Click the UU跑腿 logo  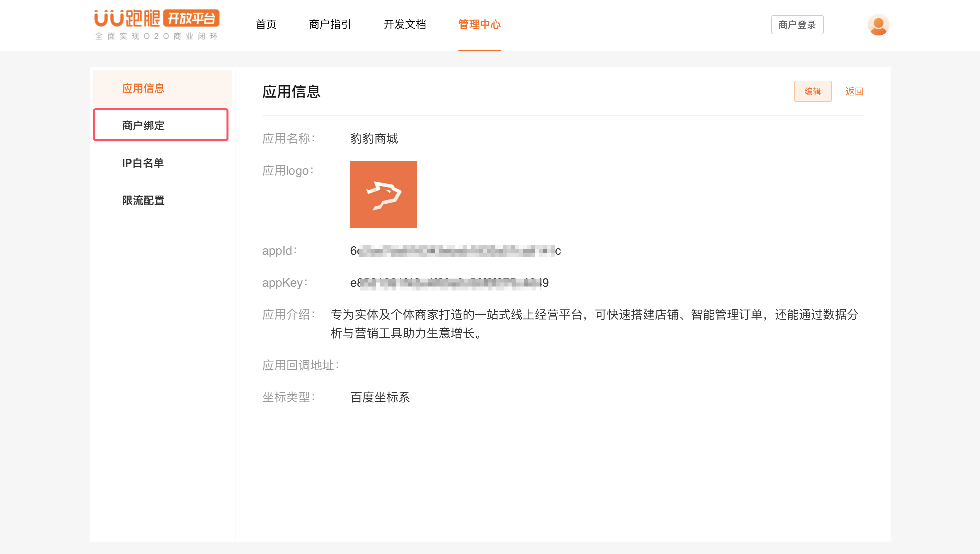point(127,18)
